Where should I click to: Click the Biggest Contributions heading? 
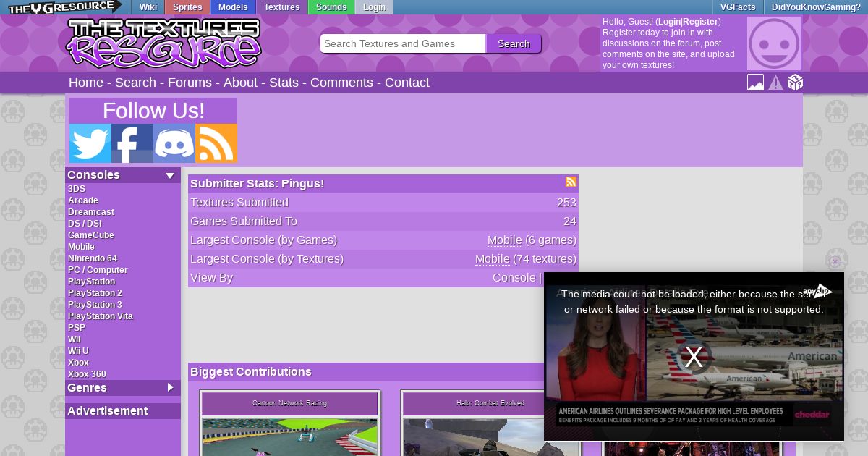pyautogui.click(x=251, y=372)
